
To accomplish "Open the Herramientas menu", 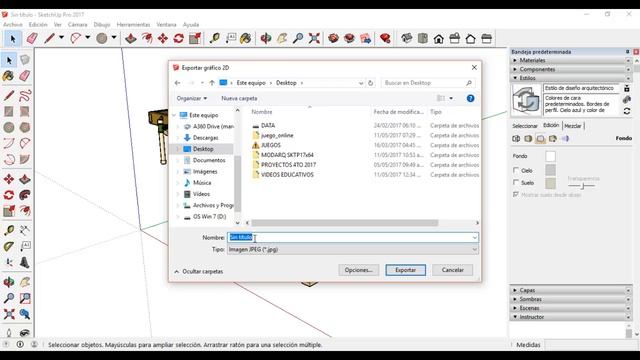I will click(133, 24).
